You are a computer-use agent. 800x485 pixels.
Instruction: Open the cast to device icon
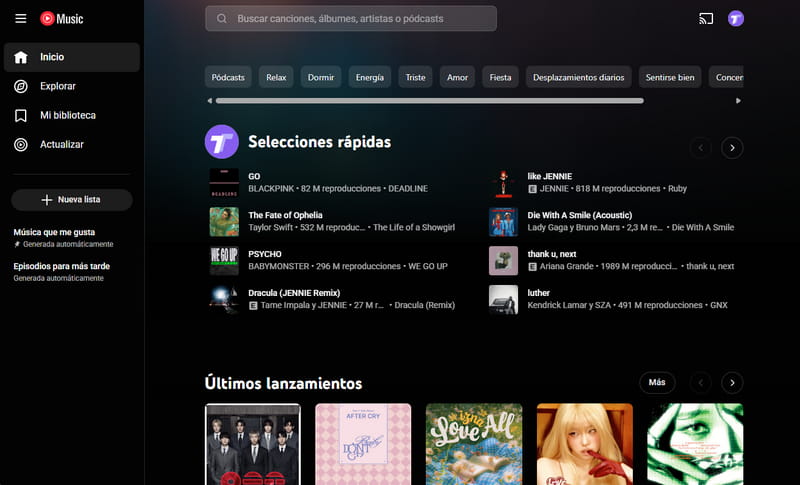click(706, 19)
